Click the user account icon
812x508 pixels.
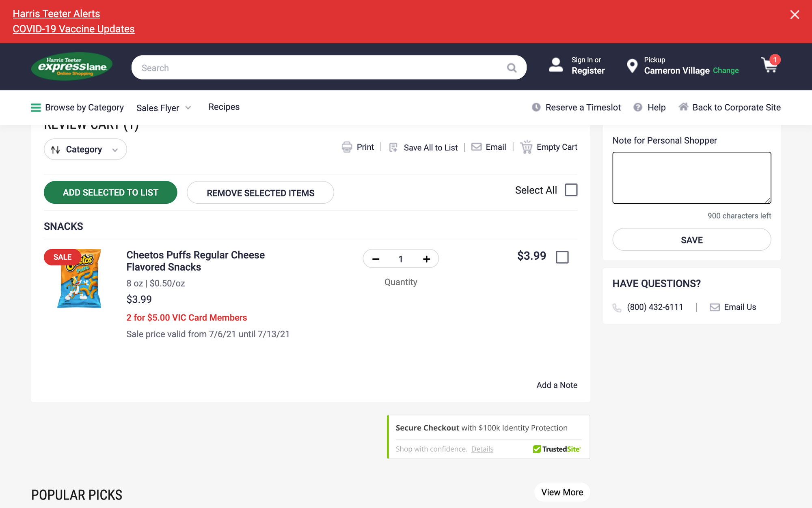pyautogui.click(x=556, y=65)
